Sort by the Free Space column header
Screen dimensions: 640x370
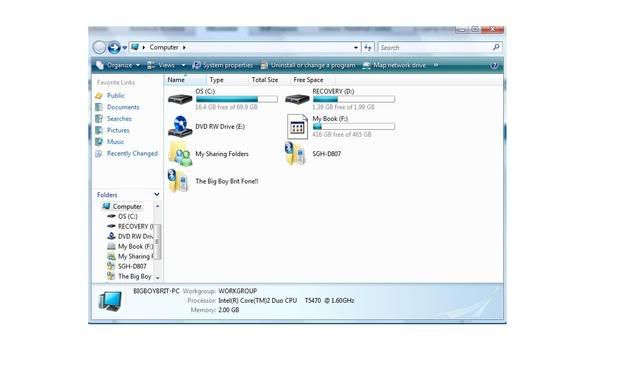click(x=313, y=80)
